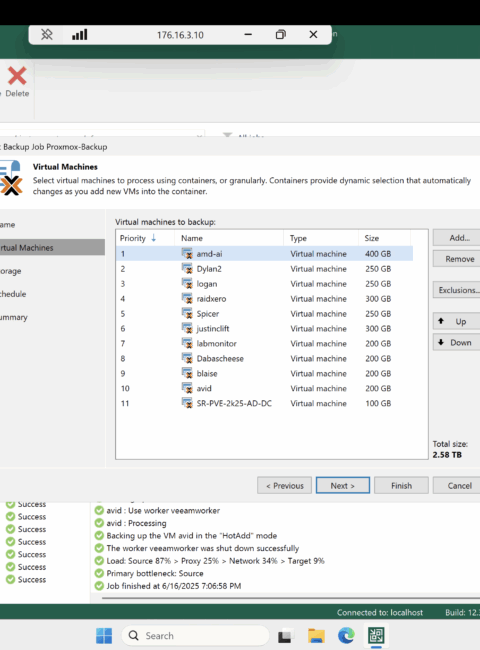This screenshot has height=650, width=480.
Task: Click Finish to complete the wizard
Action: (401, 485)
